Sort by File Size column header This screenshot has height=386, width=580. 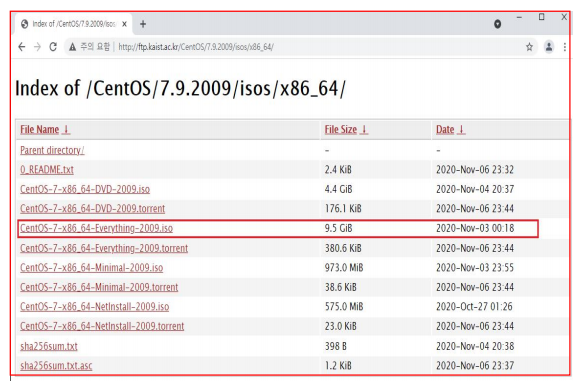346,129
